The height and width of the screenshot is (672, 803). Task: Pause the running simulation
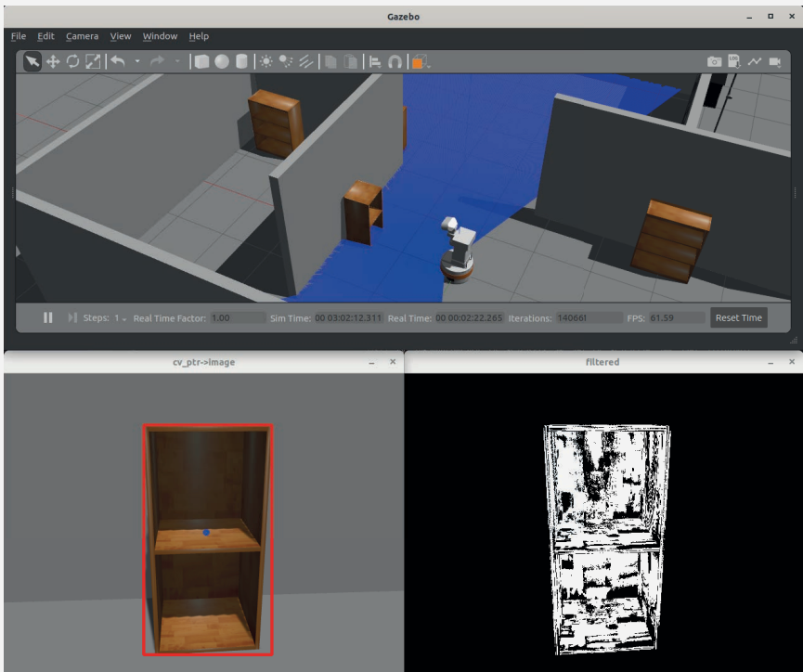point(47,317)
